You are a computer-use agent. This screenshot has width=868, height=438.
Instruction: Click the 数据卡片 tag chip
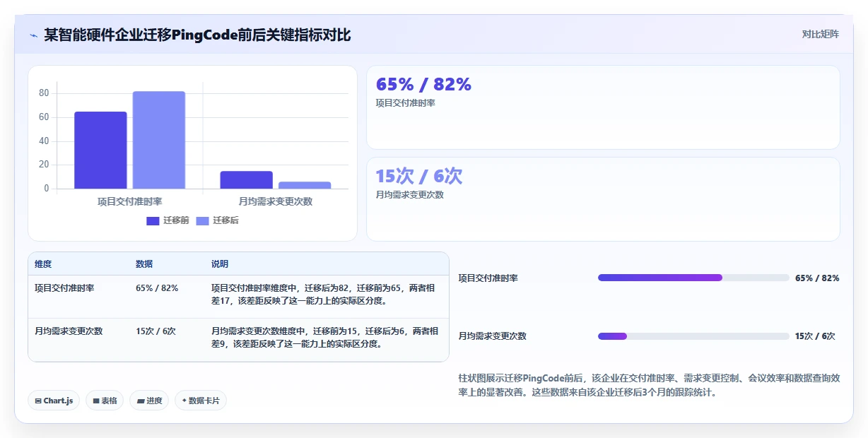pos(201,401)
